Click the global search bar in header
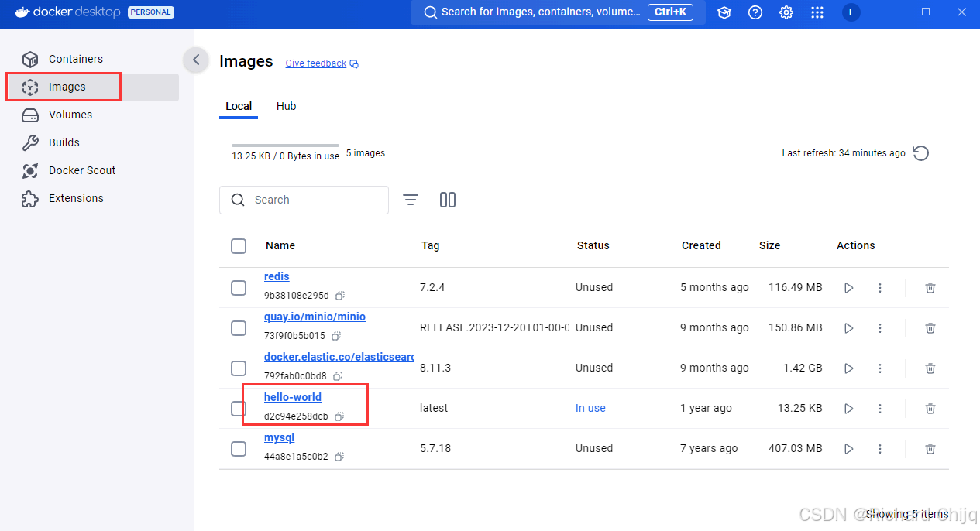The width and height of the screenshot is (980, 531). point(558,12)
